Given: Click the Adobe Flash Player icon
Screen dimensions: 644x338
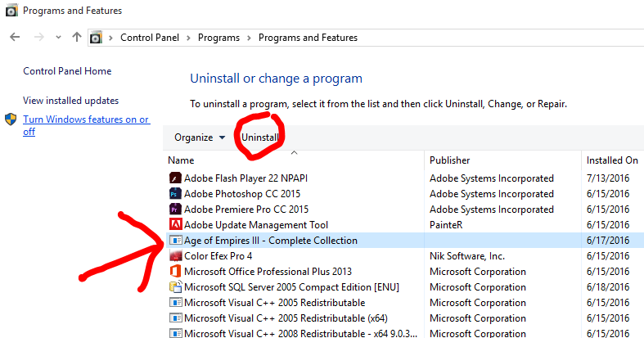Looking at the screenshot, I should click(175, 178).
